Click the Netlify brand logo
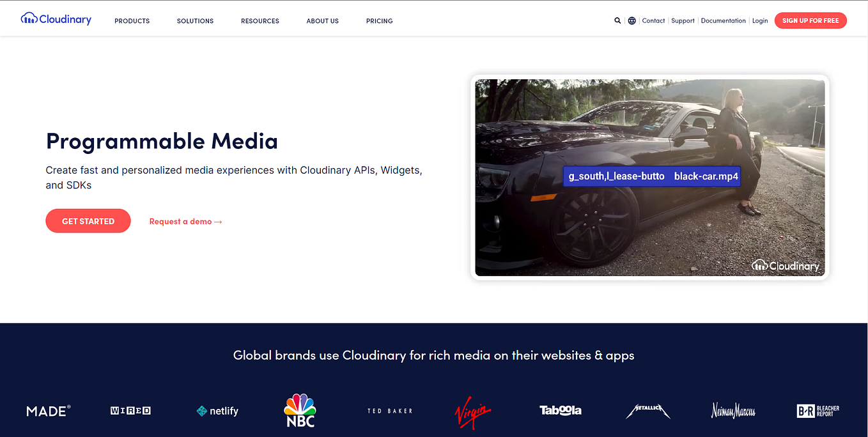 (x=217, y=411)
